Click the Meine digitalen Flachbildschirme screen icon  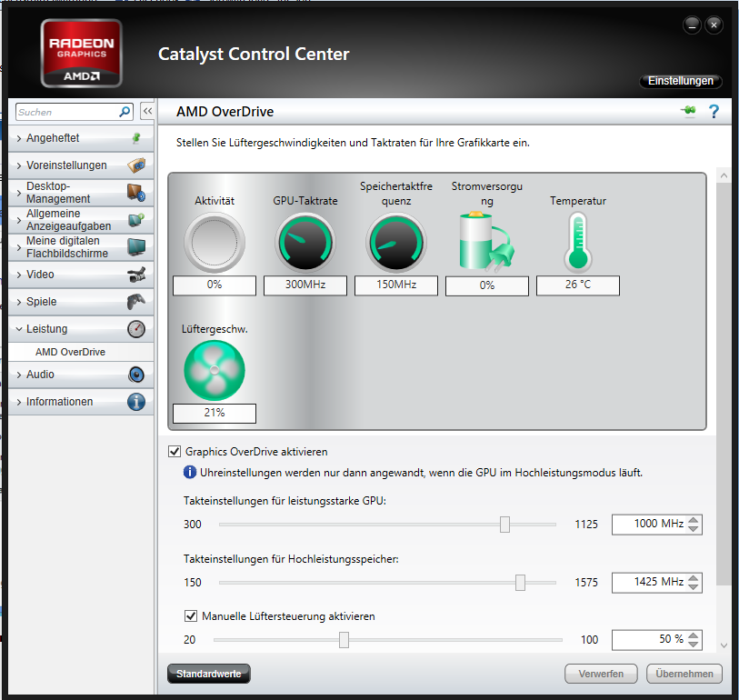[x=136, y=247]
